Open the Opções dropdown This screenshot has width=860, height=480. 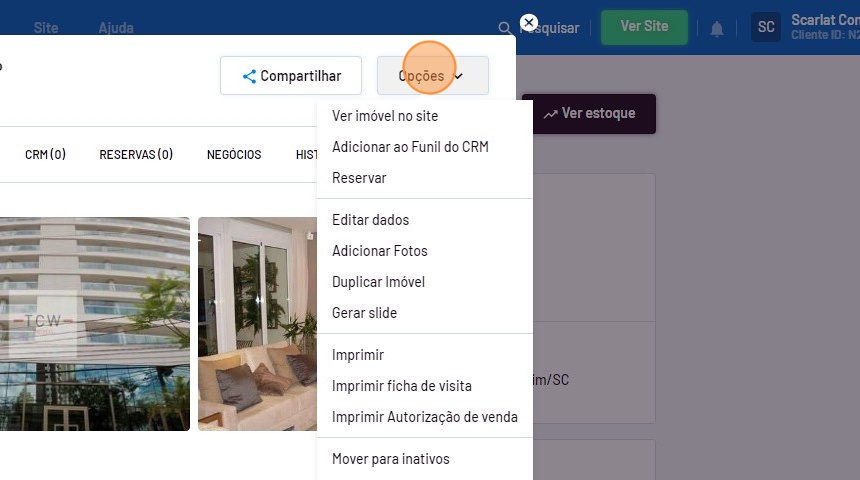tap(432, 76)
